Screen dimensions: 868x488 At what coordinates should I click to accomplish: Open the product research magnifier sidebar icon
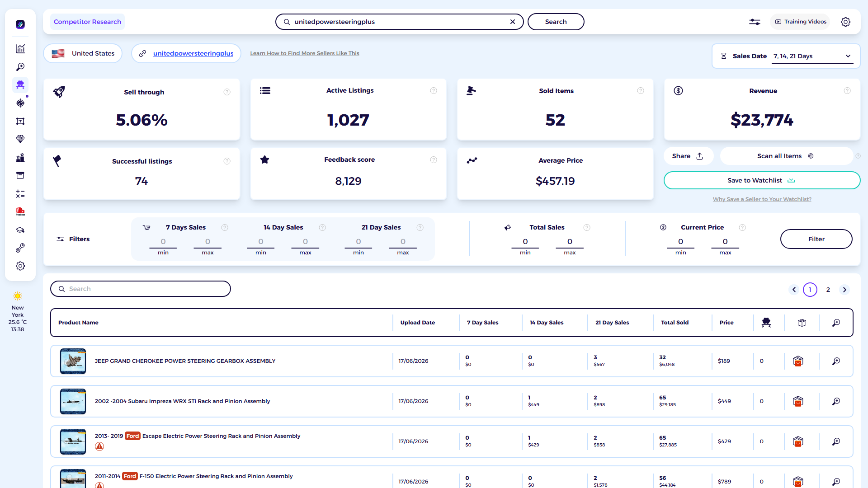20,67
